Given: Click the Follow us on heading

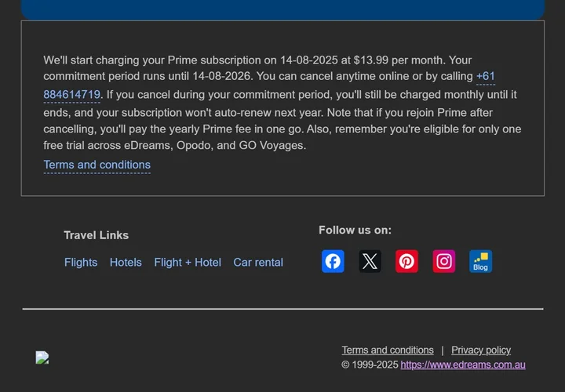Looking at the screenshot, I should [x=355, y=230].
